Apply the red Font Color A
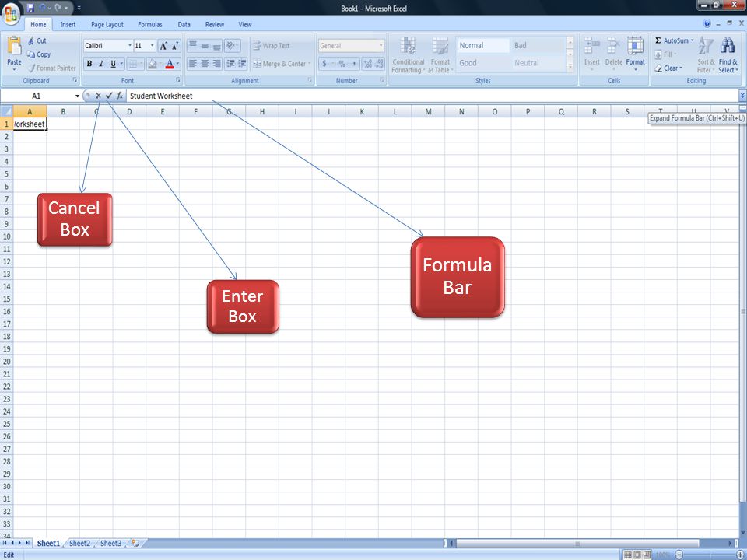The height and width of the screenshot is (560, 747). click(170, 64)
